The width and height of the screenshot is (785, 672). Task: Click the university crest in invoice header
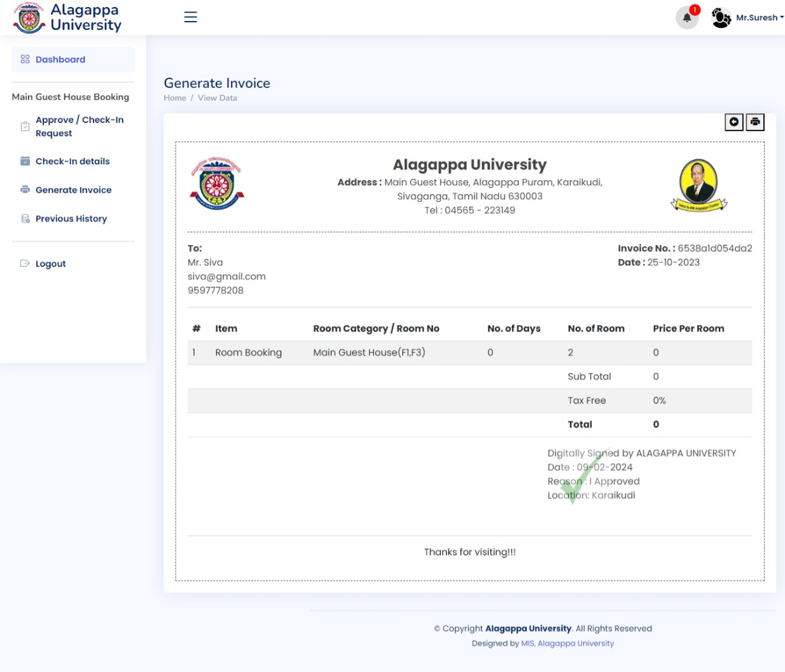[217, 184]
